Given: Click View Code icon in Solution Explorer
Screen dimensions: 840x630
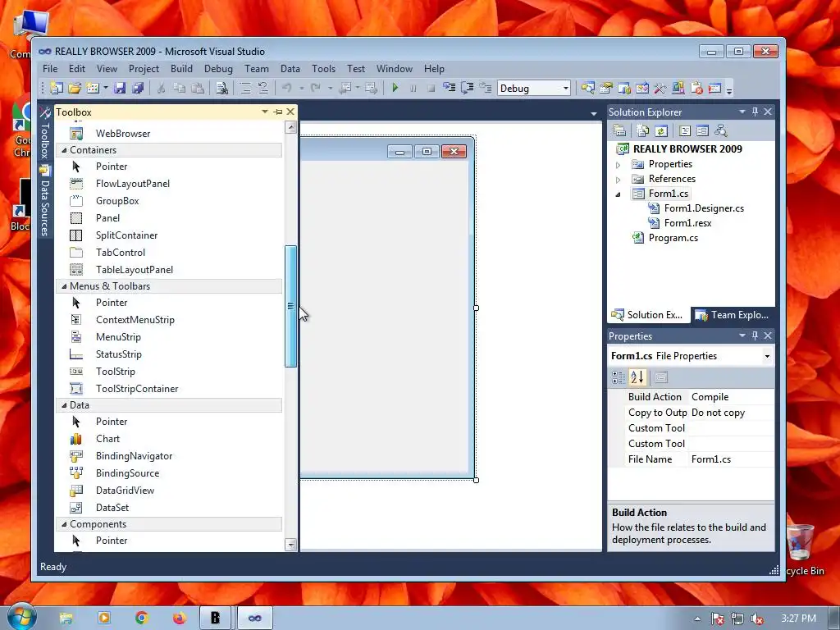Looking at the screenshot, I should click(x=685, y=130).
